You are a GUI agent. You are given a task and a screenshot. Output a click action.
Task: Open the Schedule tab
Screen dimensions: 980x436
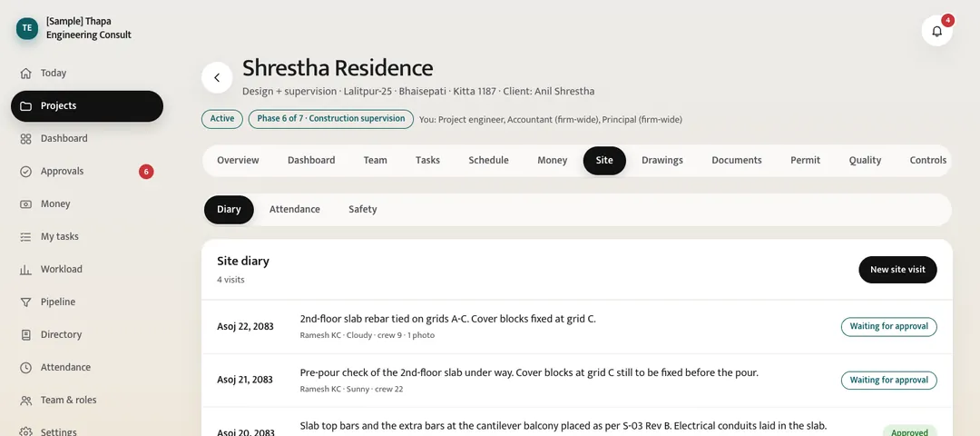pos(489,160)
